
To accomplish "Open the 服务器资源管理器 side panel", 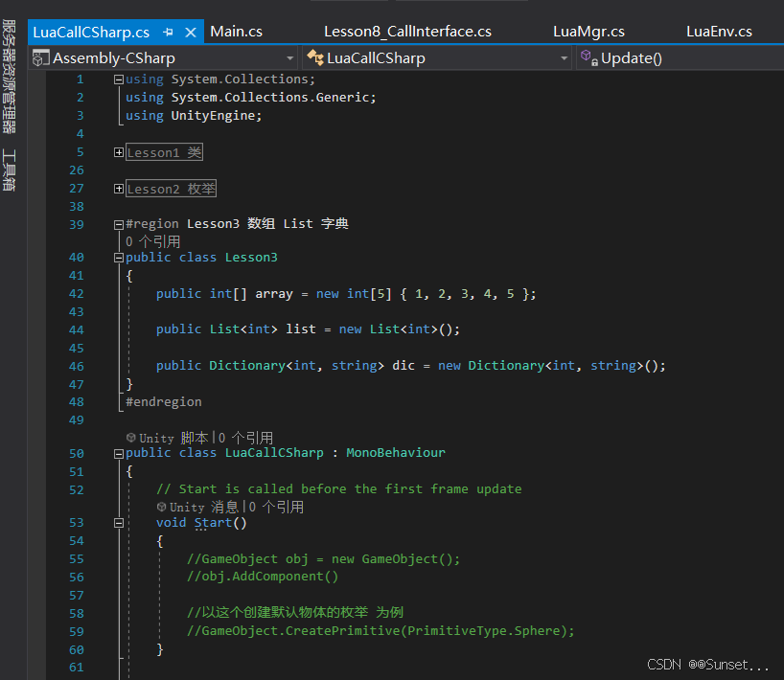I will tap(9, 77).
